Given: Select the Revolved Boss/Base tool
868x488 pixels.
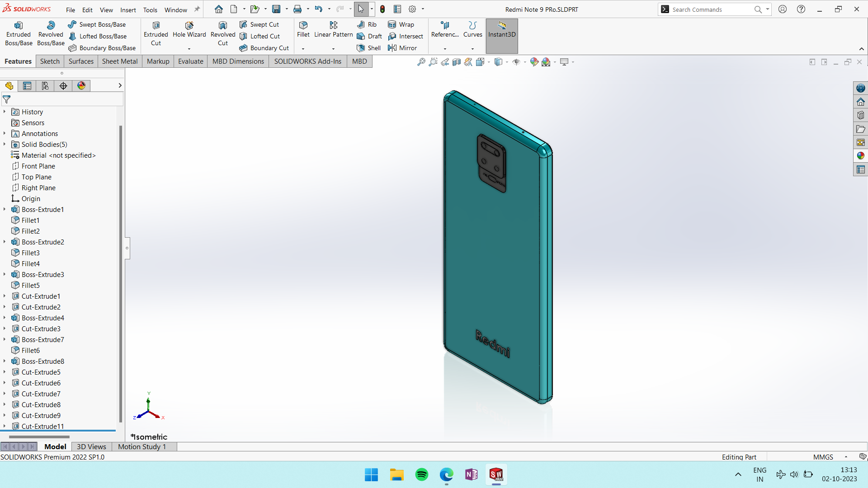Looking at the screenshot, I should 51,34.
